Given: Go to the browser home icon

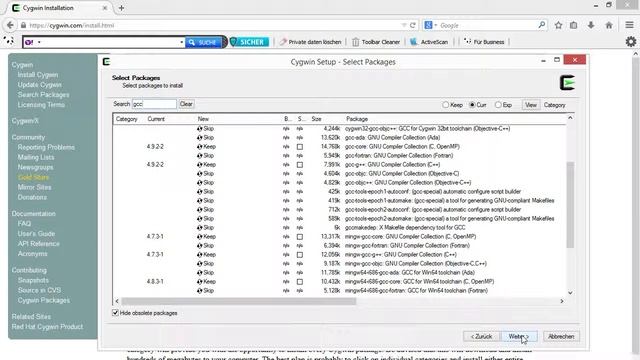Looking at the screenshot, I should pos(609,25).
